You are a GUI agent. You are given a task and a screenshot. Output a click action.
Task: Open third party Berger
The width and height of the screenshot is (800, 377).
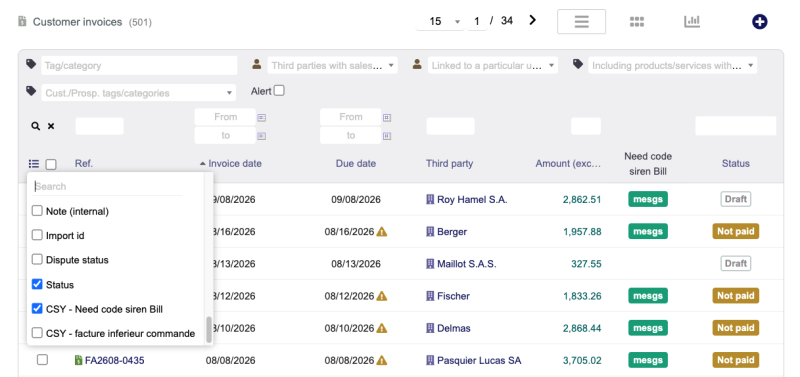tap(452, 232)
